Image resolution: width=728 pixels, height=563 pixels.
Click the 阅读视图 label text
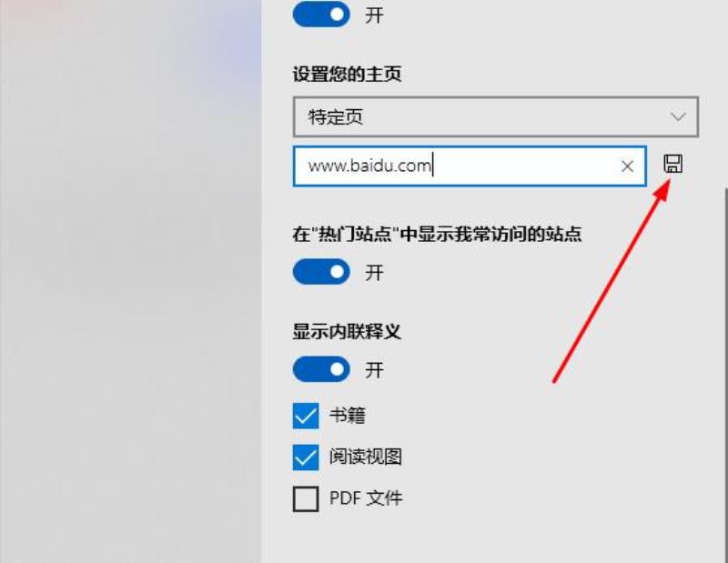[x=366, y=457]
